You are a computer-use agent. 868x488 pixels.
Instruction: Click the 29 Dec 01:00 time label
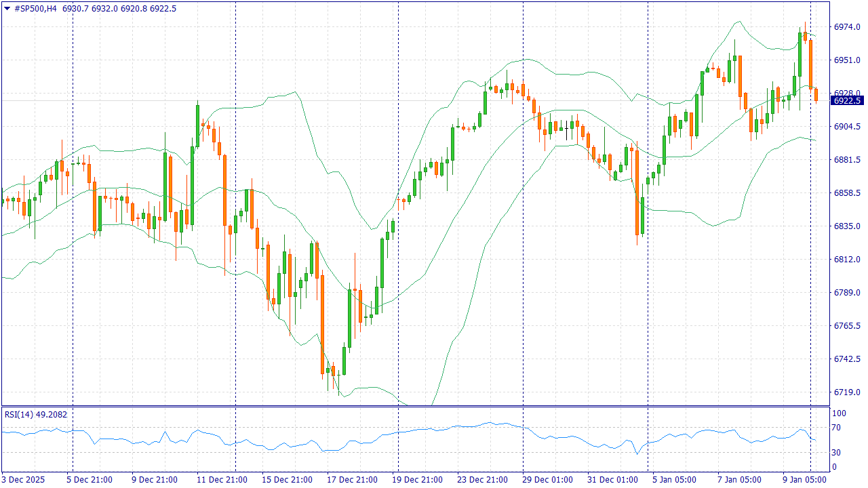pyautogui.click(x=547, y=480)
